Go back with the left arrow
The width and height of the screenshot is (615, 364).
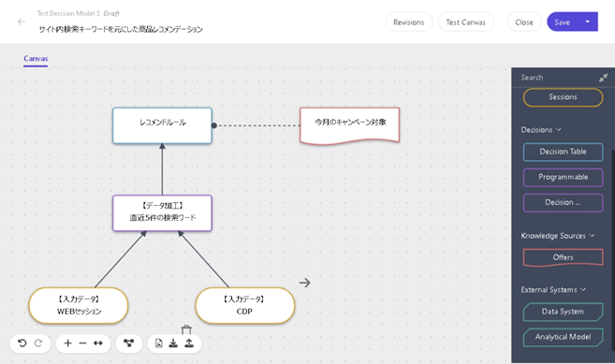coord(22,22)
